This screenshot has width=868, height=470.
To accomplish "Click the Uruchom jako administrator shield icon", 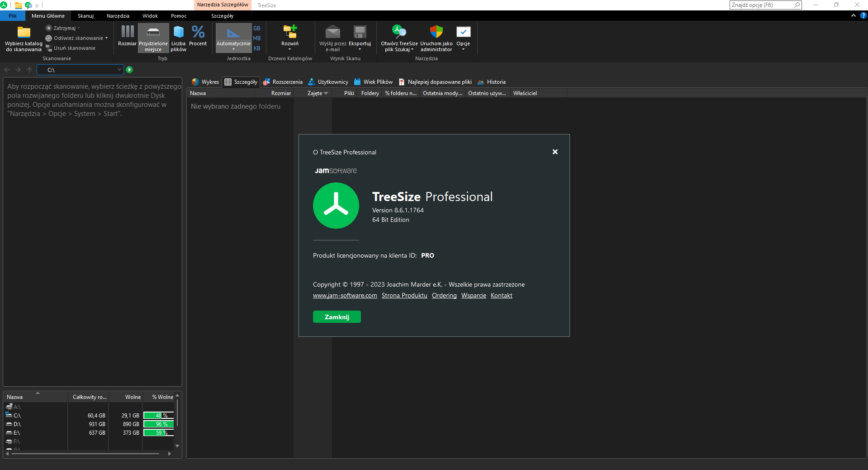I will click(x=436, y=32).
